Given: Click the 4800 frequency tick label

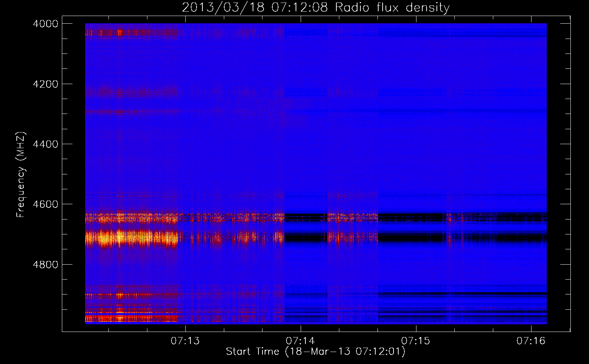Looking at the screenshot, I should 46,265.
